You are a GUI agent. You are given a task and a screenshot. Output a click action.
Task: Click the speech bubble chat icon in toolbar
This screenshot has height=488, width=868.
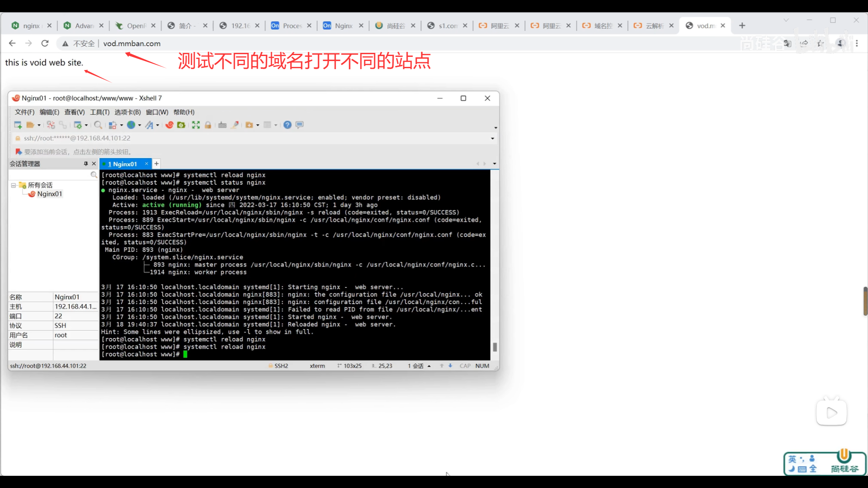click(299, 125)
